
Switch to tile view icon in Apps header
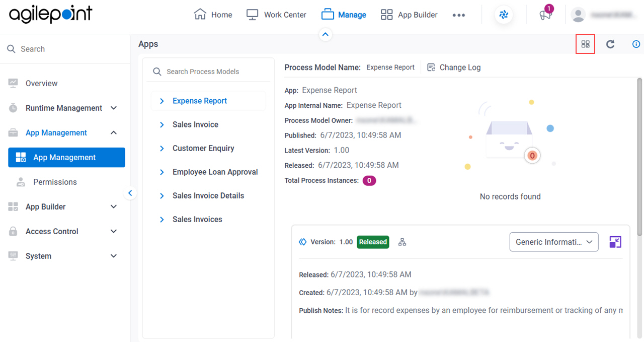click(x=585, y=44)
